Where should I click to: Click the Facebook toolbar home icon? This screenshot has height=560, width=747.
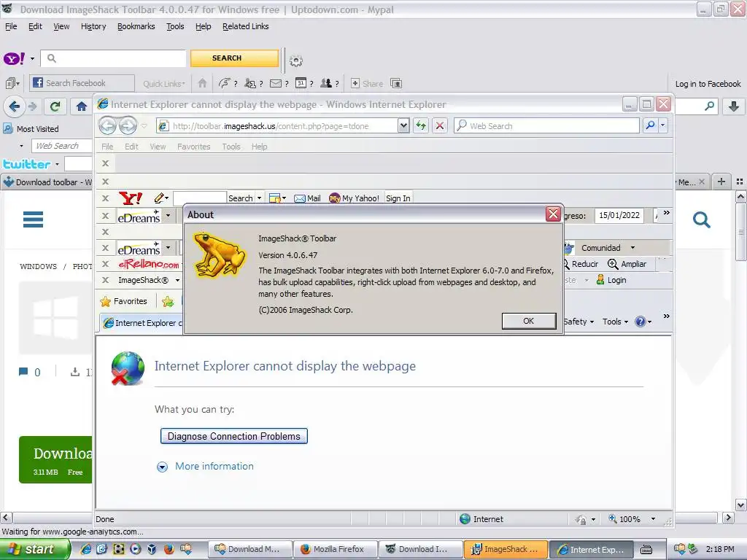202,83
